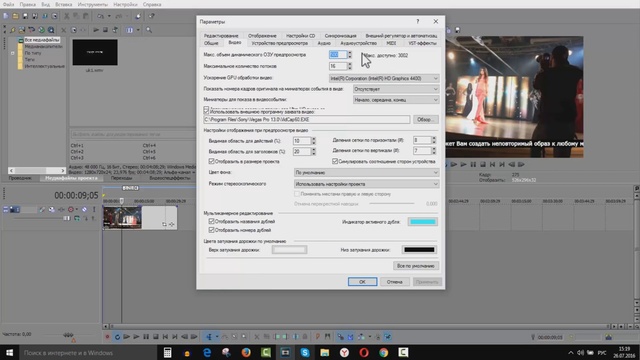Image resolution: width=640 pixels, height=360 pixels.
Task: Open the 'Отсутствует' frame numbers dropdown
Action: coord(396,89)
